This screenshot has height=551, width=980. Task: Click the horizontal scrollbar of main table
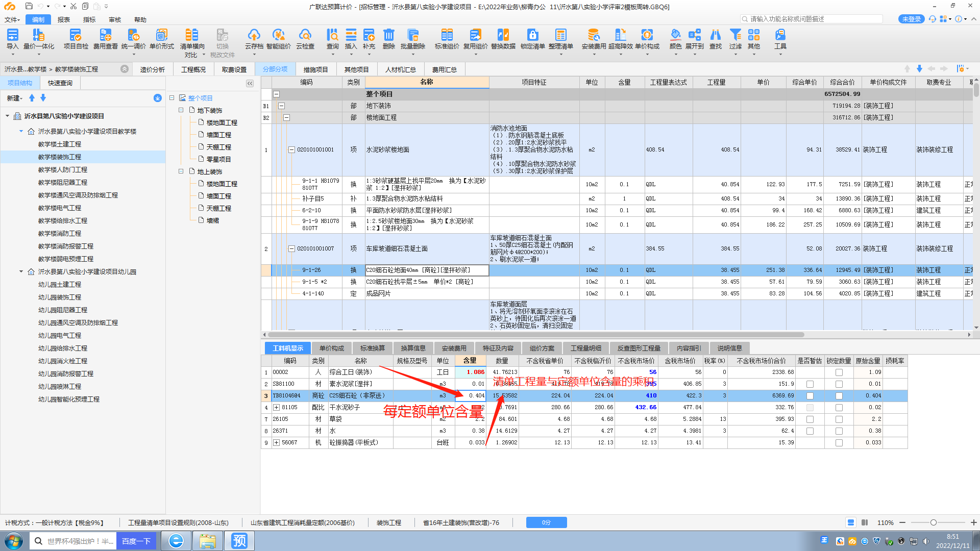(x=536, y=335)
